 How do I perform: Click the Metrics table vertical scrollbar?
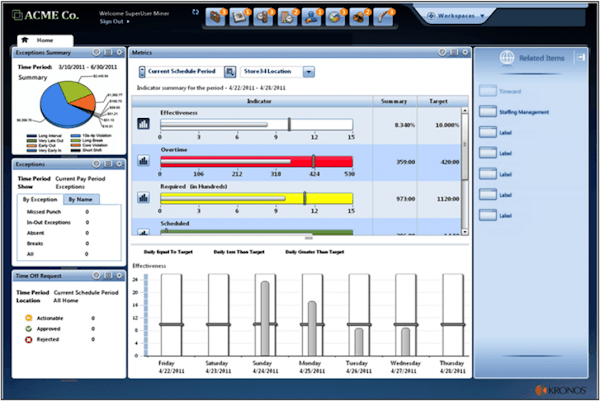[465, 170]
